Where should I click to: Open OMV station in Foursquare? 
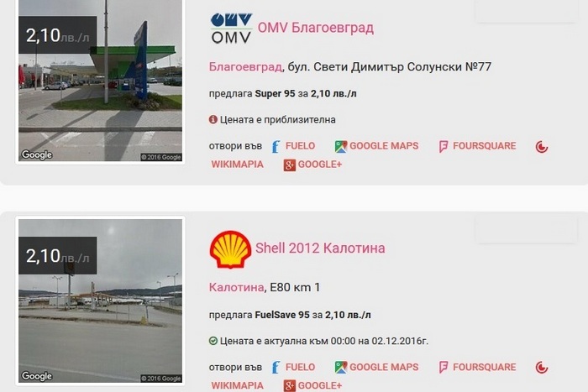tap(477, 146)
